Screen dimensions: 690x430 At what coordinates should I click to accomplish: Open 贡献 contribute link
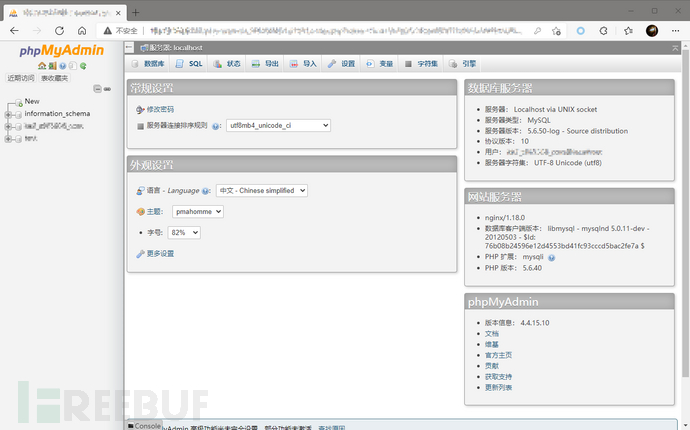point(492,366)
